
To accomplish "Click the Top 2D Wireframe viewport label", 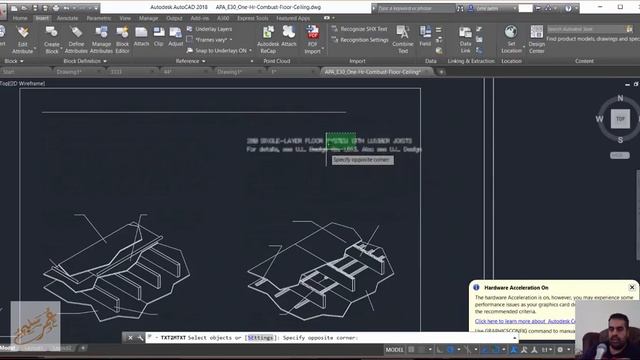I will (x=22, y=83).
